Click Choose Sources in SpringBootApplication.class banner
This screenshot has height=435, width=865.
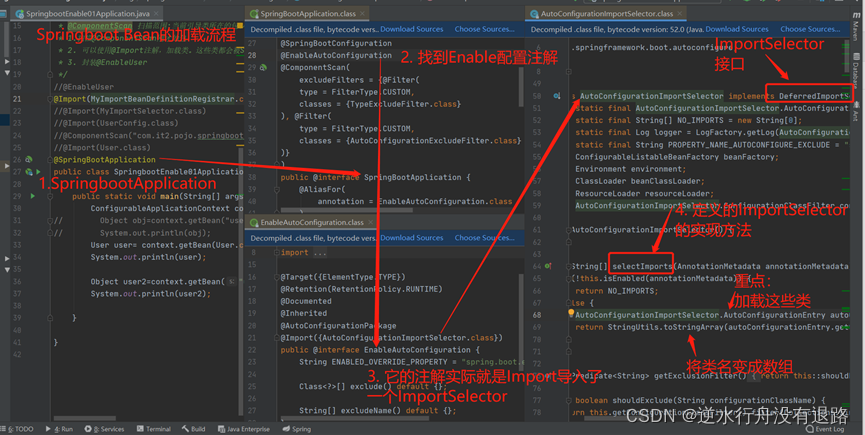point(484,29)
